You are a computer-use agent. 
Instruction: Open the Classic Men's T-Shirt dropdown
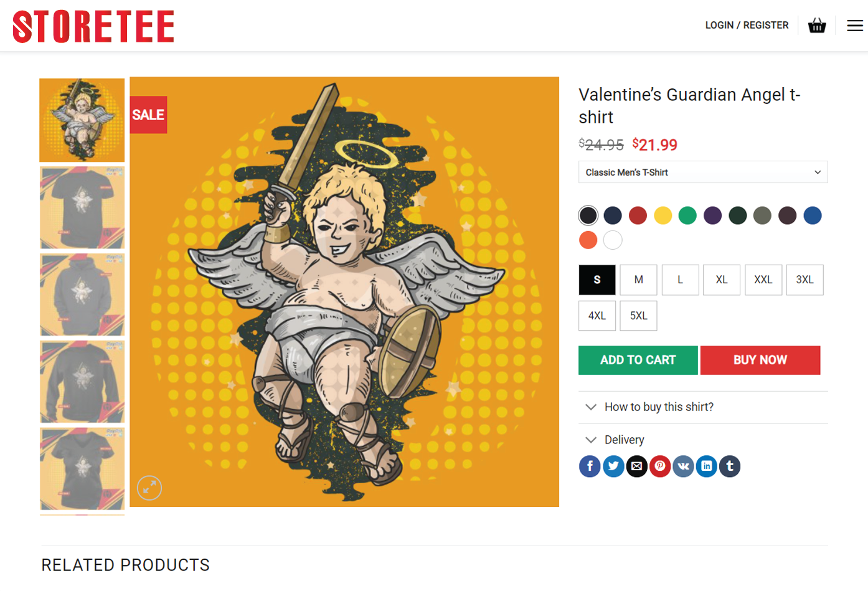(x=703, y=173)
